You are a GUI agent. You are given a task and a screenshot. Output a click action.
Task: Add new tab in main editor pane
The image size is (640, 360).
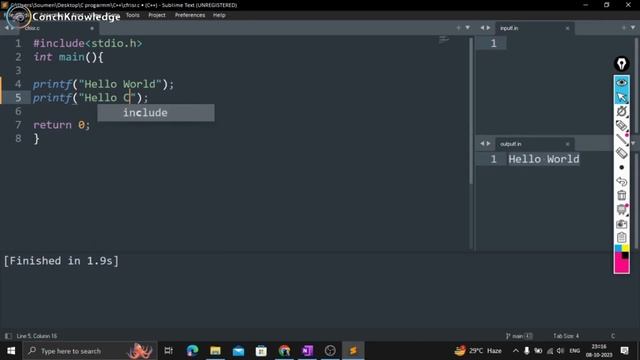click(458, 28)
